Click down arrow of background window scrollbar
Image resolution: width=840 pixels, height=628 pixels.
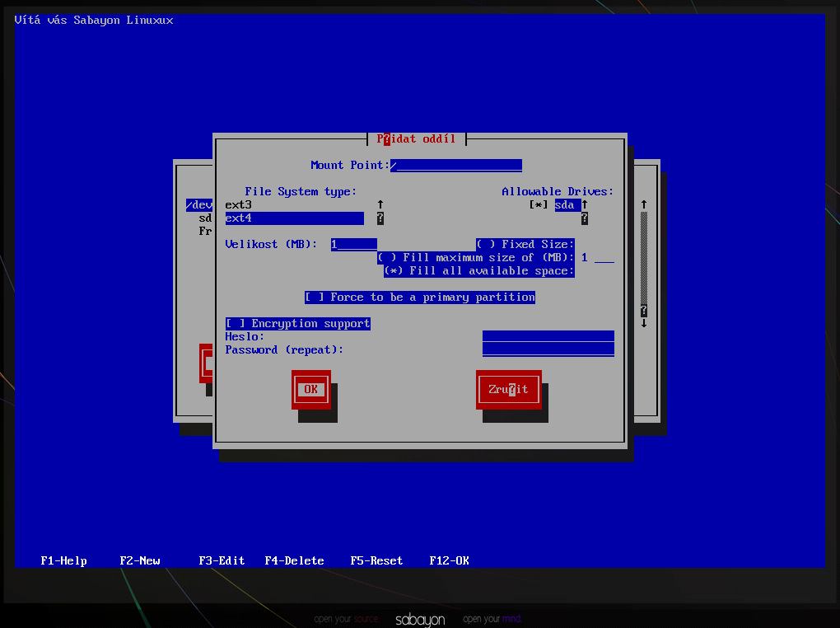pyautogui.click(x=644, y=323)
